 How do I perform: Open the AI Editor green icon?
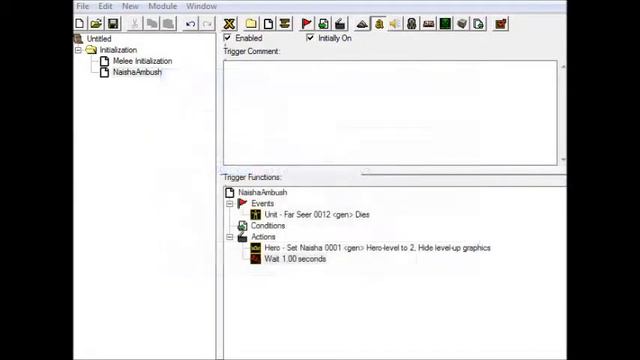tap(445, 24)
